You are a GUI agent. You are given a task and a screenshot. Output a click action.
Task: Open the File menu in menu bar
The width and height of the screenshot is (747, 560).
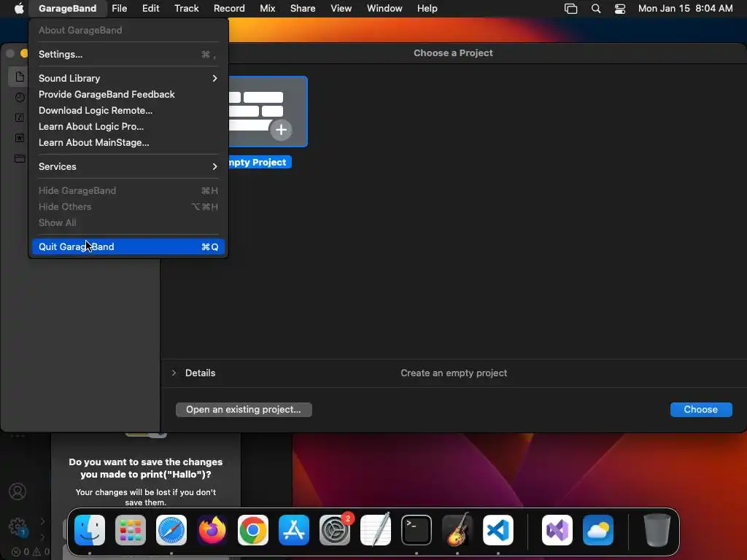(119, 9)
